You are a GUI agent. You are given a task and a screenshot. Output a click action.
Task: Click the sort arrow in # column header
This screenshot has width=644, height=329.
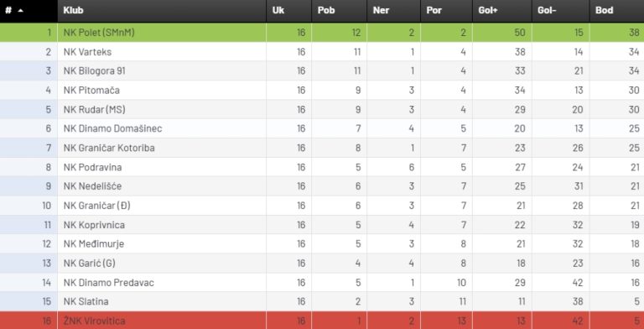20,11
